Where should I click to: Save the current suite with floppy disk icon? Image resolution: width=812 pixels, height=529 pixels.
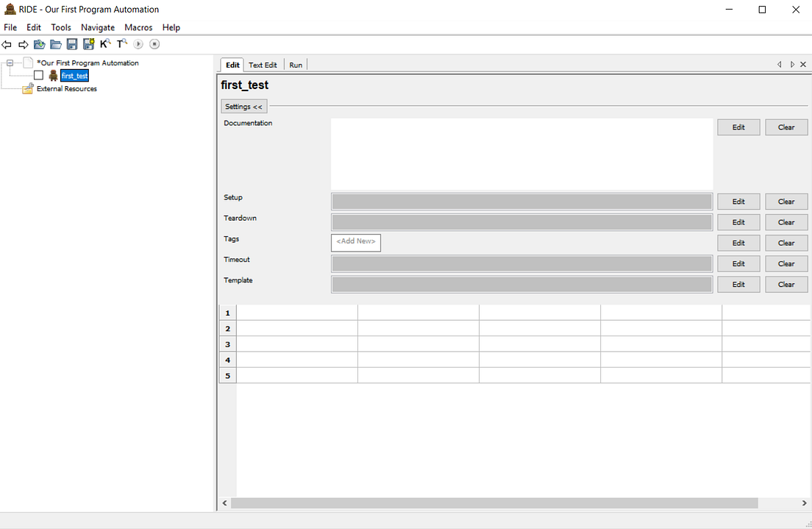(71, 43)
